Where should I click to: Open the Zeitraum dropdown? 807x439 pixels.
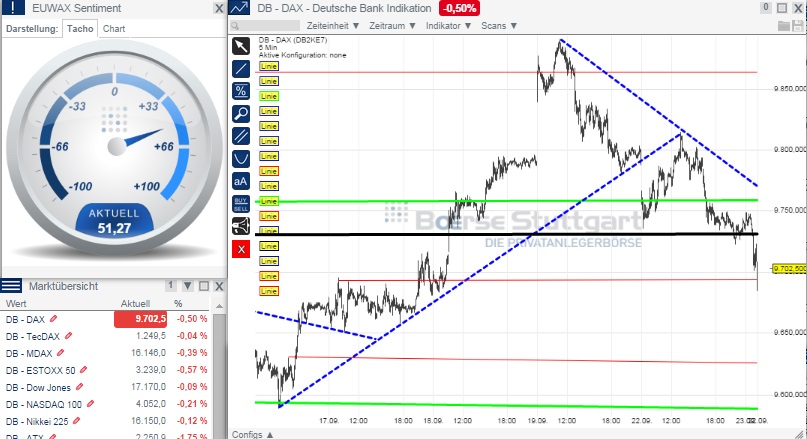click(392, 26)
